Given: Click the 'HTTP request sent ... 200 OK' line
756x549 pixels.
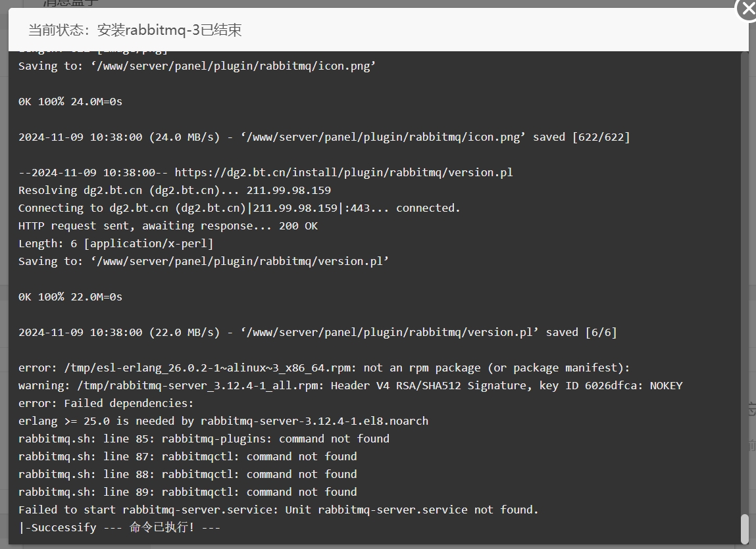Looking at the screenshot, I should coord(168,226).
